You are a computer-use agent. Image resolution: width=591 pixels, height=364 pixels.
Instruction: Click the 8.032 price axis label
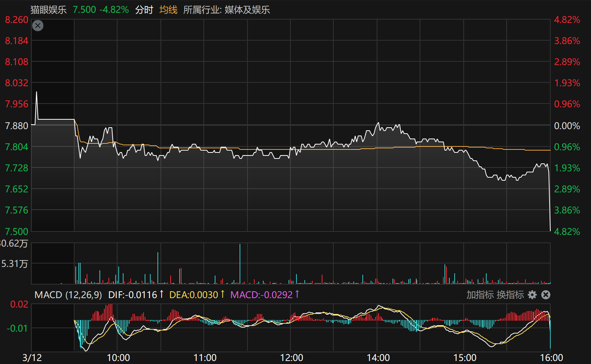pos(17,83)
